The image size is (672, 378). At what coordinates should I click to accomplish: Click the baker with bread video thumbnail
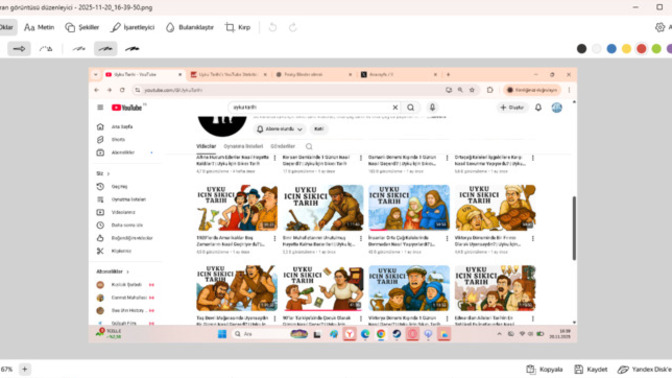coord(495,208)
